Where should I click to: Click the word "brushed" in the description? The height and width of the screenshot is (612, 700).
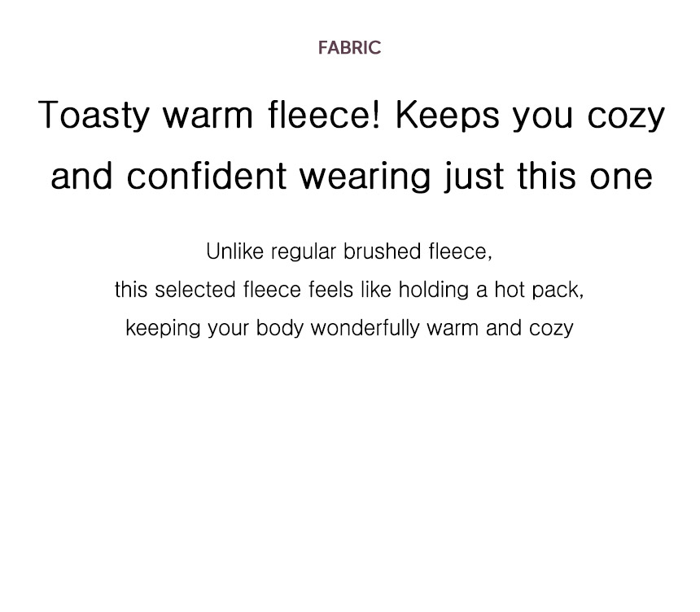[x=382, y=251]
